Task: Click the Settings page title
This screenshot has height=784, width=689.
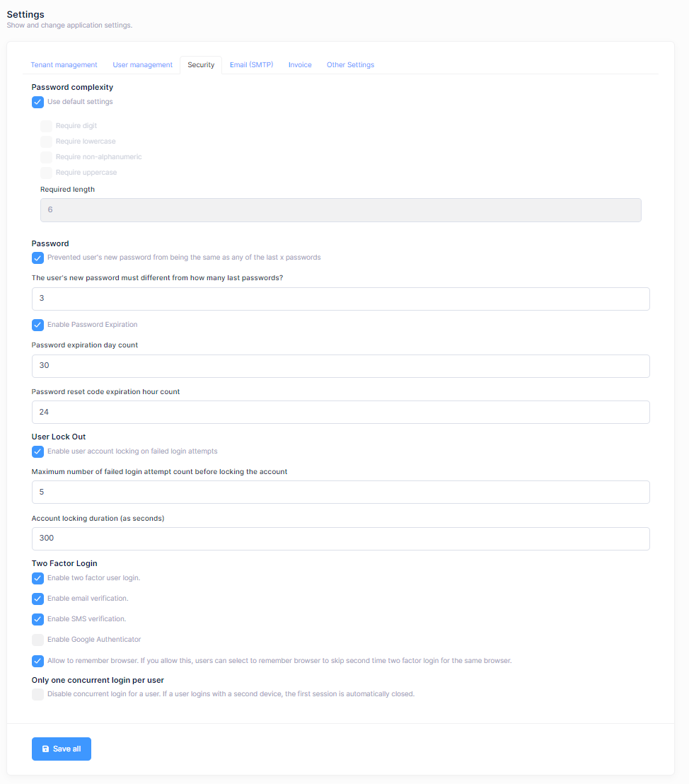Action: [25, 14]
